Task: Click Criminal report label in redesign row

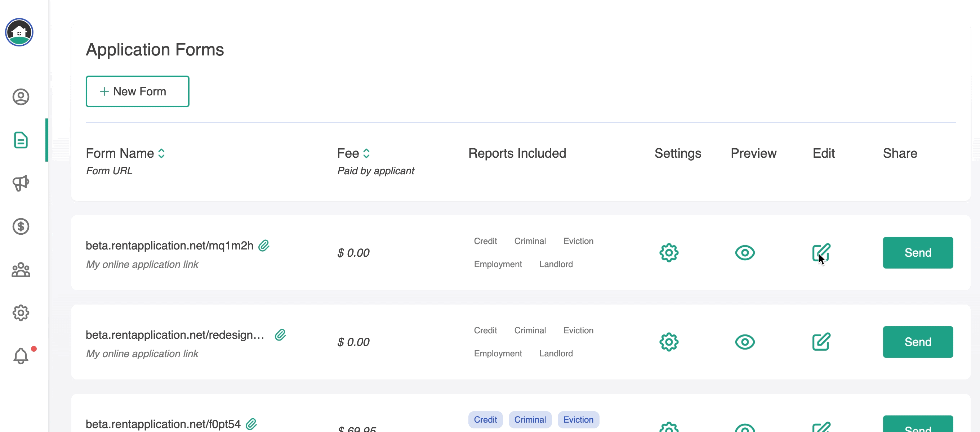Action: 530,330
